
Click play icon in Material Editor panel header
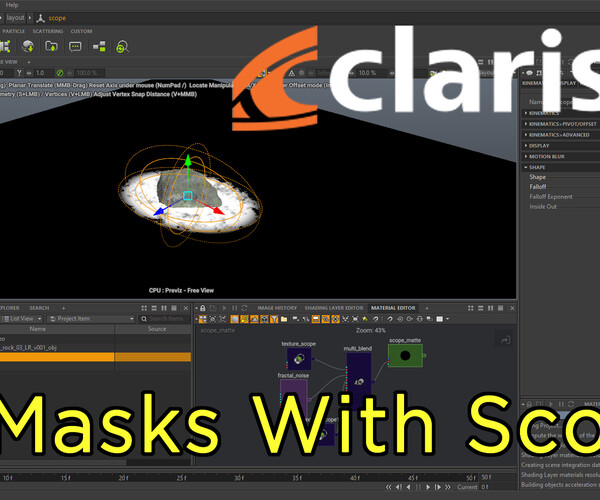click(224, 308)
